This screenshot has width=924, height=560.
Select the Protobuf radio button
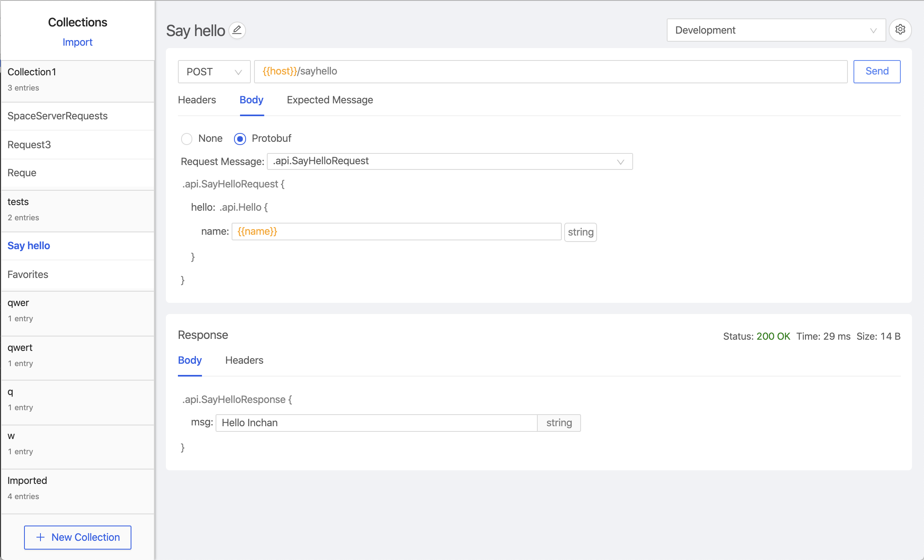pos(240,139)
